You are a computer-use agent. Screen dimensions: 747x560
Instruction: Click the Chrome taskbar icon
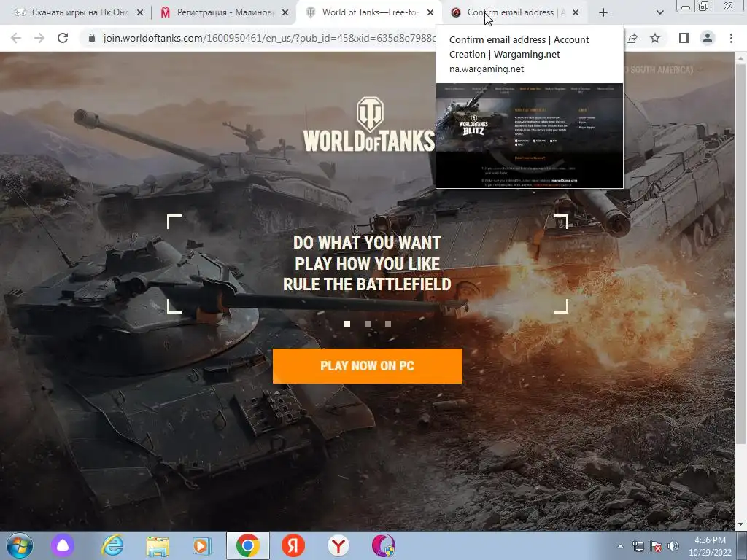point(248,545)
